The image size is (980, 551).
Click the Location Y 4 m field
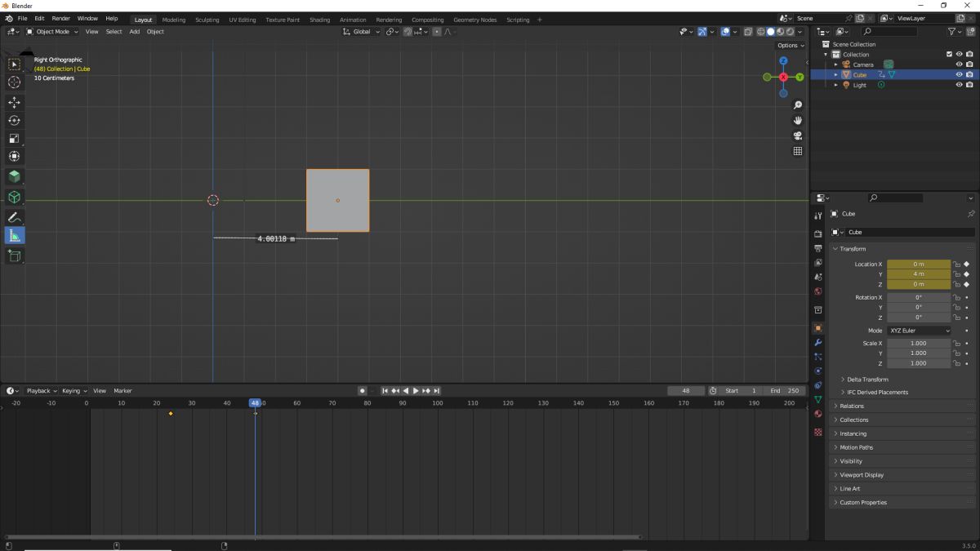tap(919, 274)
